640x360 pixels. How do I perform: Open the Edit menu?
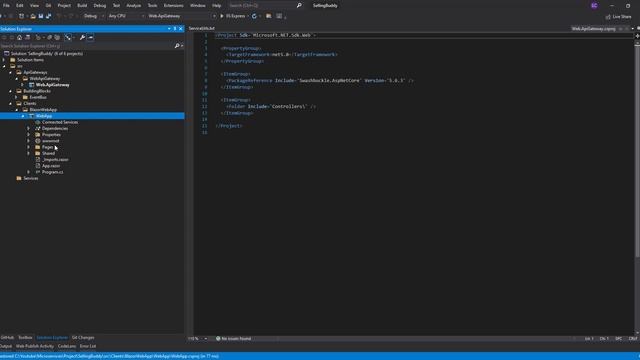click(20, 5)
